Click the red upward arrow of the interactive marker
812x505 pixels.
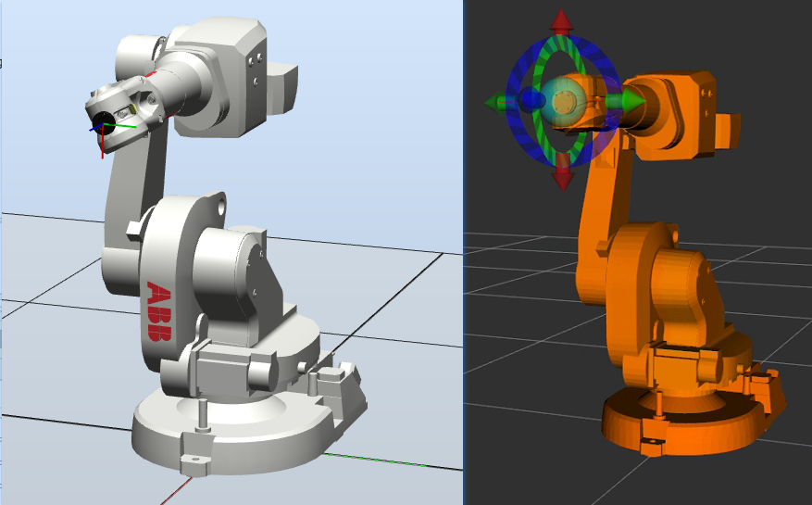coord(562,22)
